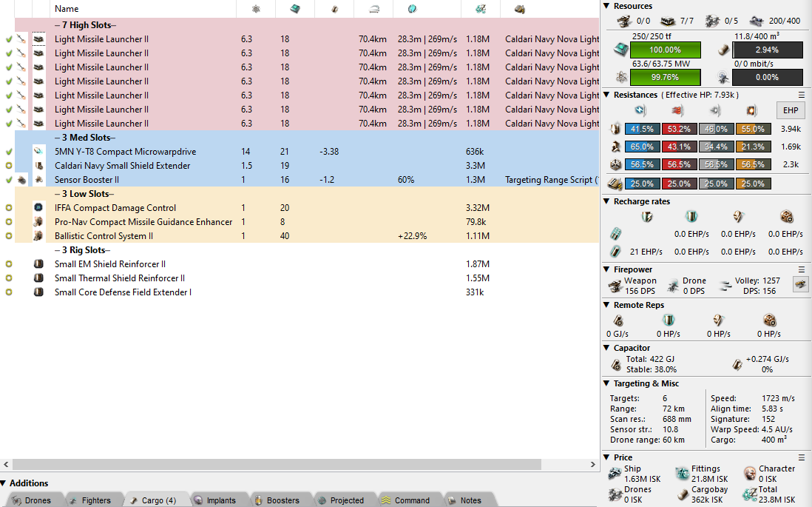Toggle state of Small Core Defense Field Extender I
The width and height of the screenshot is (812, 507).
9,292
